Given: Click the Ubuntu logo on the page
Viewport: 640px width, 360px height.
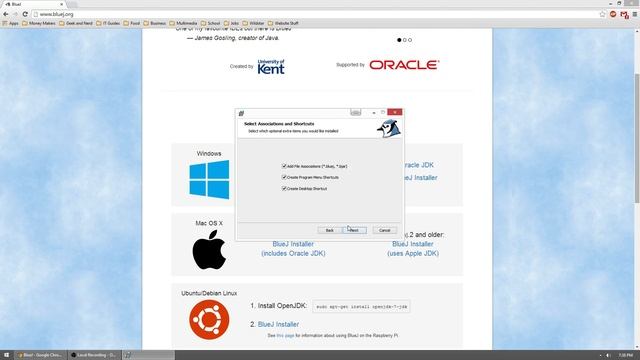Looking at the screenshot, I should pos(209,320).
